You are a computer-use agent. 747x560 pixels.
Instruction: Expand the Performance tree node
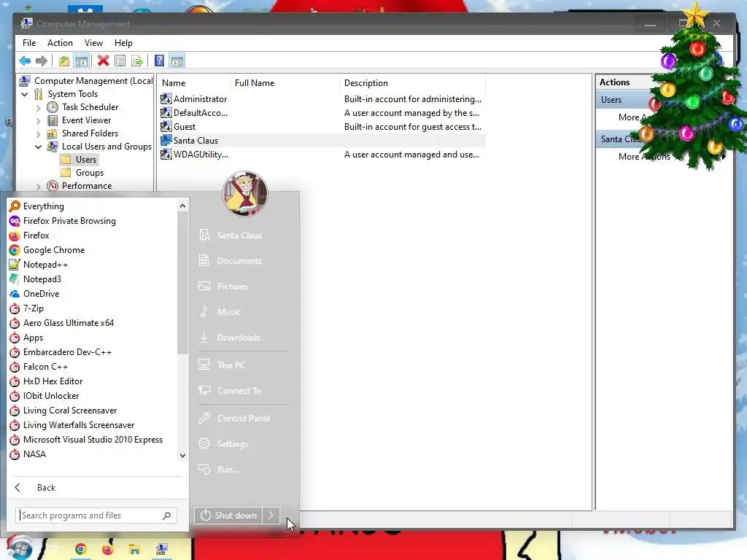(38, 186)
